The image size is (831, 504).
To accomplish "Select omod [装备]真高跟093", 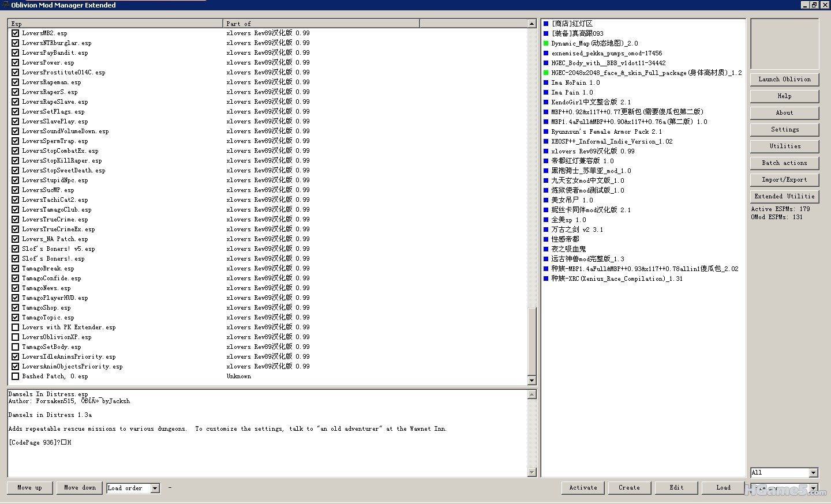I will (x=577, y=33).
